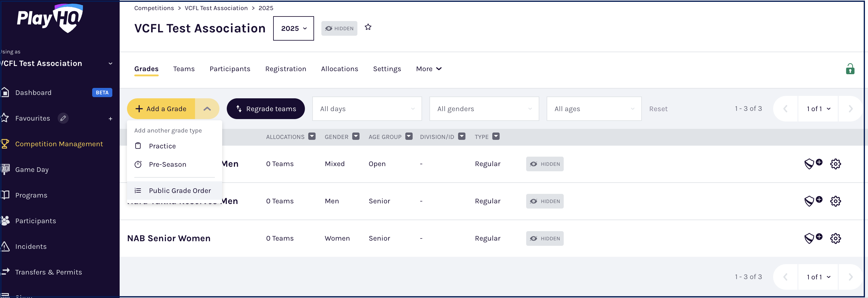This screenshot has width=868, height=298.
Task: Sort by the Age Group column arrow
Action: pyautogui.click(x=408, y=136)
